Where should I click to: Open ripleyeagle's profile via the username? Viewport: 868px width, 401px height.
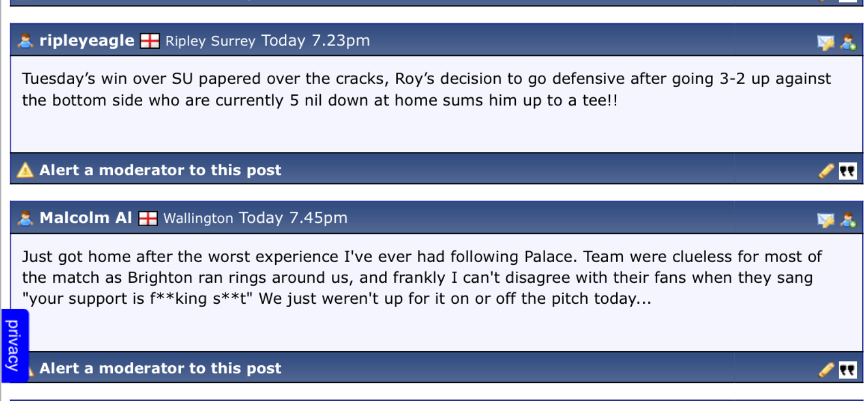(87, 41)
